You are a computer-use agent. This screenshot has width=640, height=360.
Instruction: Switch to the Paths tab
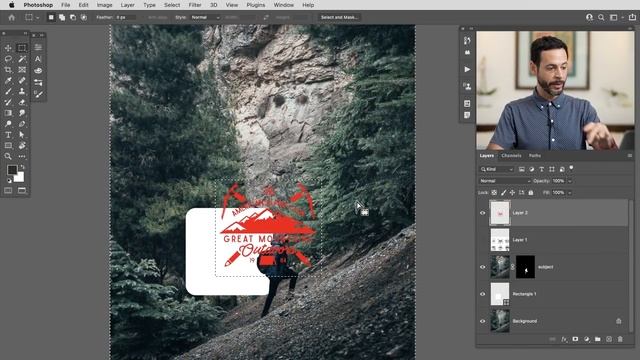point(535,156)
